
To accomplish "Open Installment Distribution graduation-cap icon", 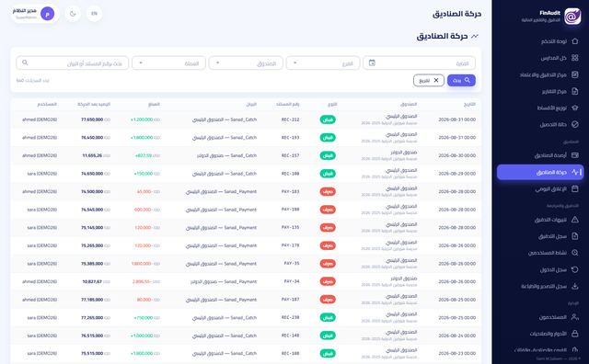I will [x=574, y=108].
